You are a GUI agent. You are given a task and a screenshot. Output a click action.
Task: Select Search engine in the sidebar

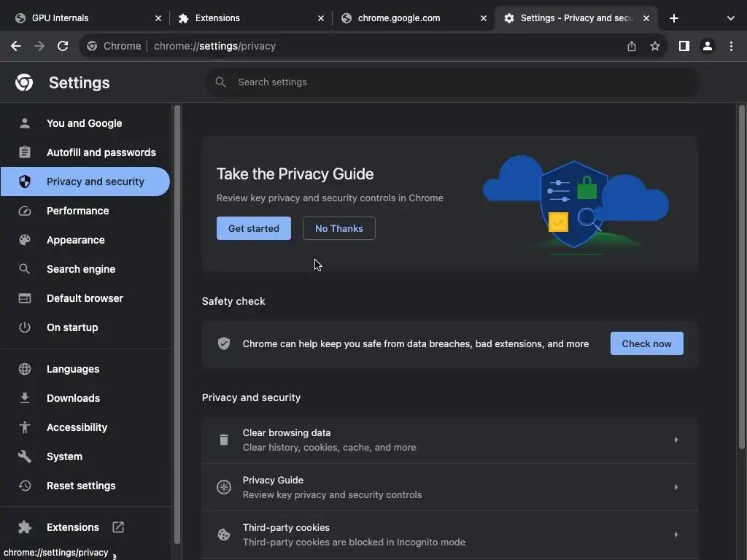(81, 269)
